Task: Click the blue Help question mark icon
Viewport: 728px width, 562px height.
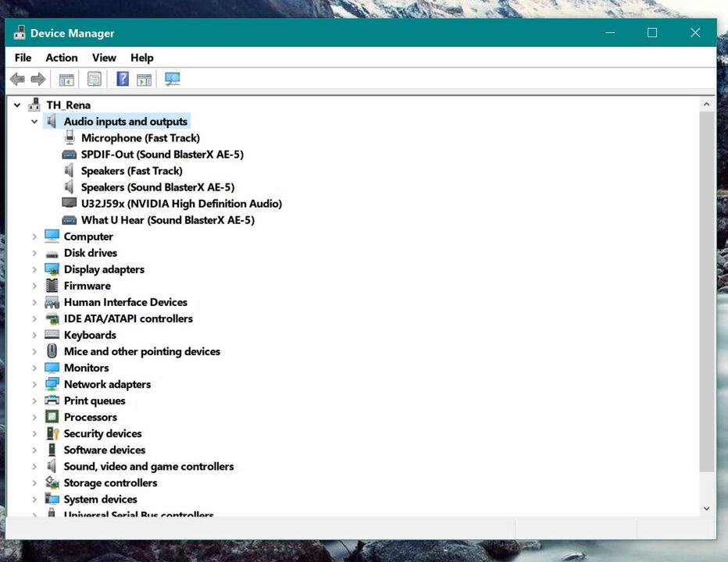Action: click(x=123, y=79)
